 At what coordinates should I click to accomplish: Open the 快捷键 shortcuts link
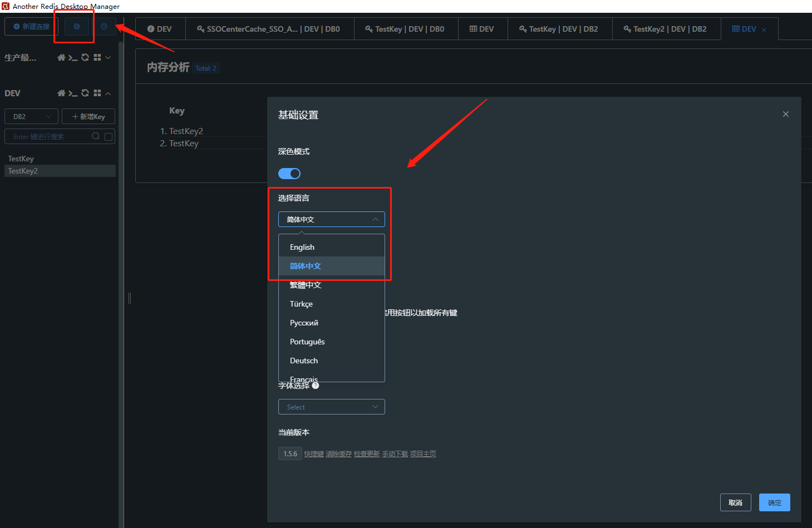click(x=314, y=454)
